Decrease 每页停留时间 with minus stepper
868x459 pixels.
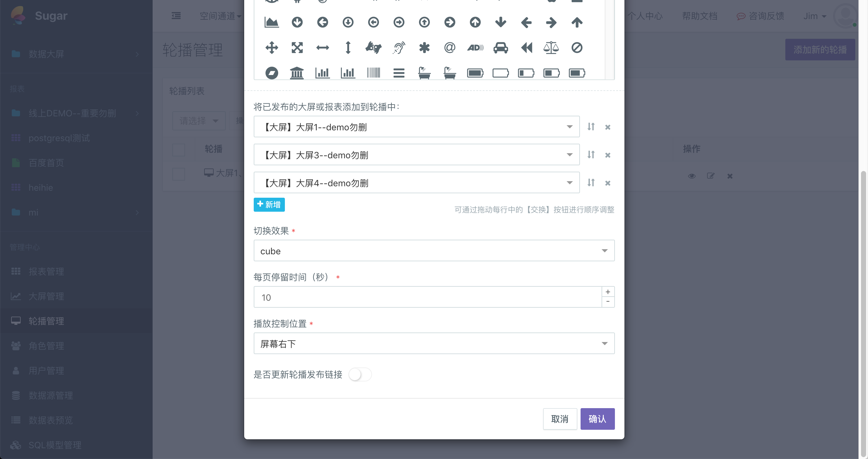click(608, 302)
